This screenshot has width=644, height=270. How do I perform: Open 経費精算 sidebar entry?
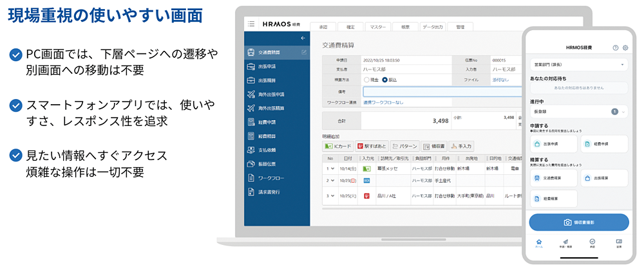277,136
